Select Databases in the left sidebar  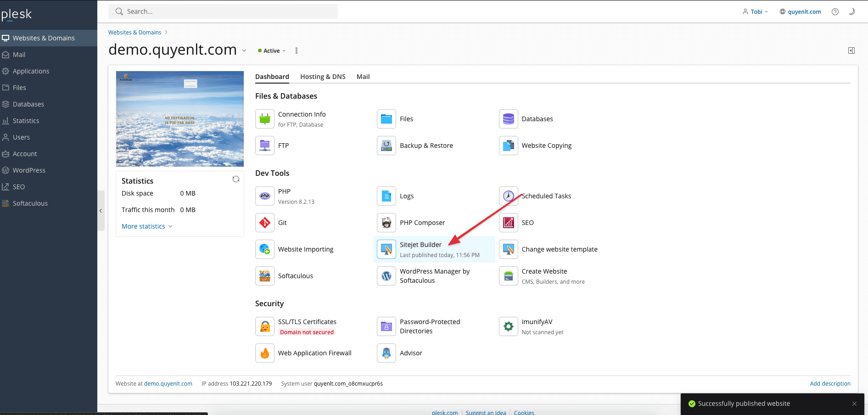tap(28, 104)
